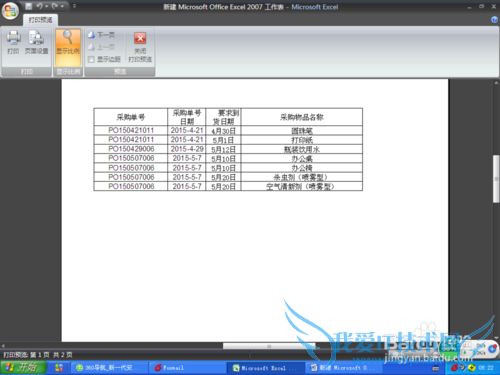
Task: Toggle the 显示比例 zoom magnifier button
Action: 68,47
